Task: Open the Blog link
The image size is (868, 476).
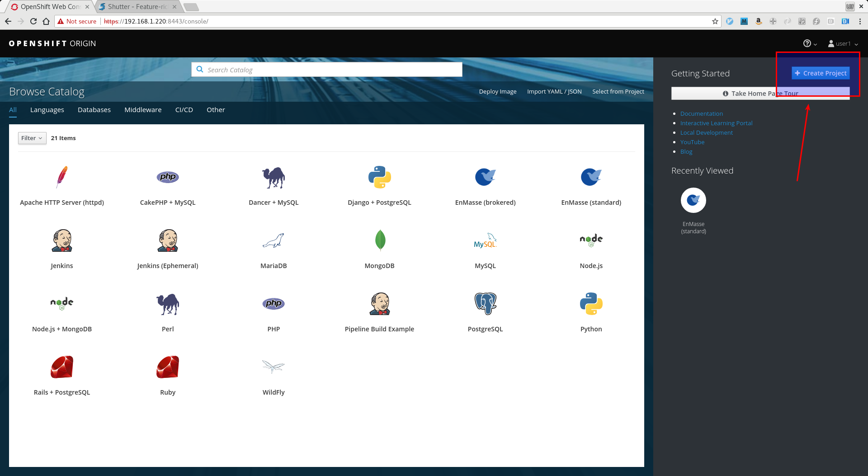Action: point(686,152)
